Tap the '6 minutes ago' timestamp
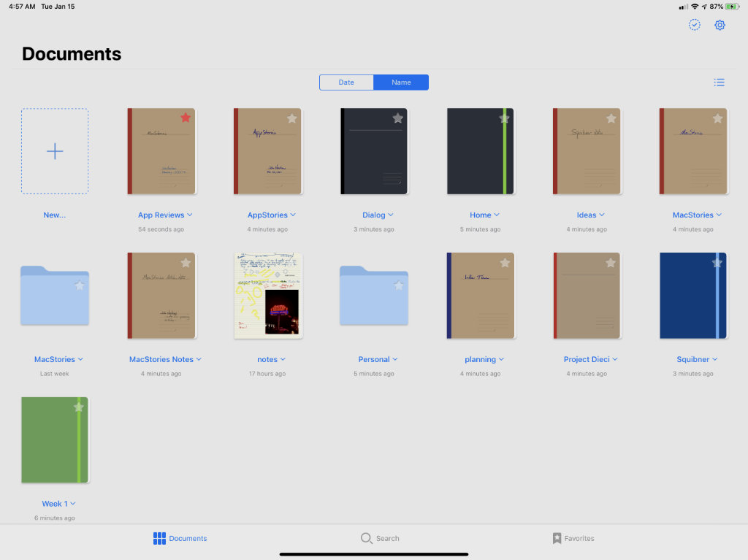The width and height of the screenshot is (748, 560). 55,518
